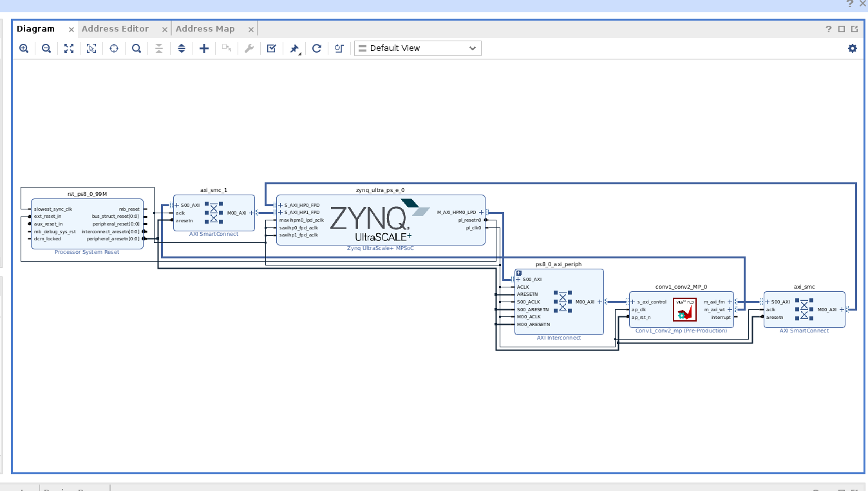This screenshot has height=491, width=868.
Task: Expand all with up-down arrows icon
Action: click(x=182, y=48)
